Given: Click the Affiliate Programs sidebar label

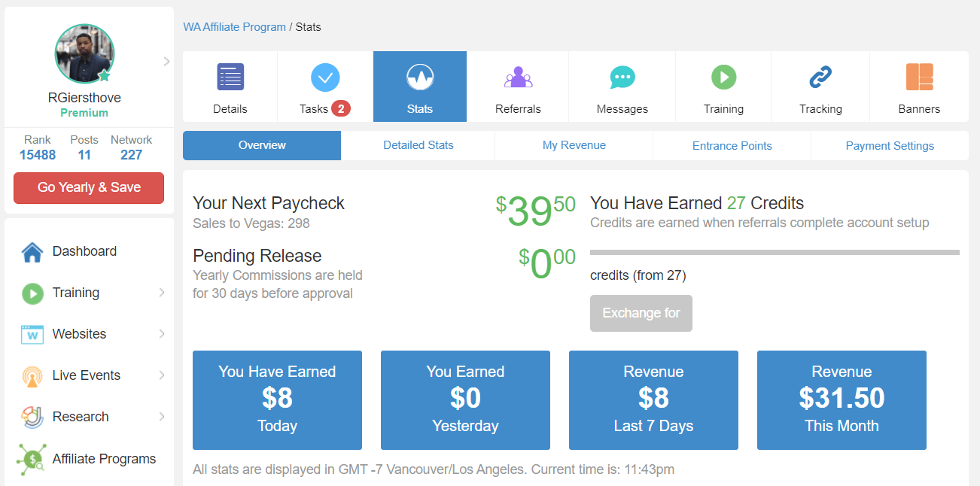Looking at the screenshot, I should pyautogui.click(x=105, y=459).
